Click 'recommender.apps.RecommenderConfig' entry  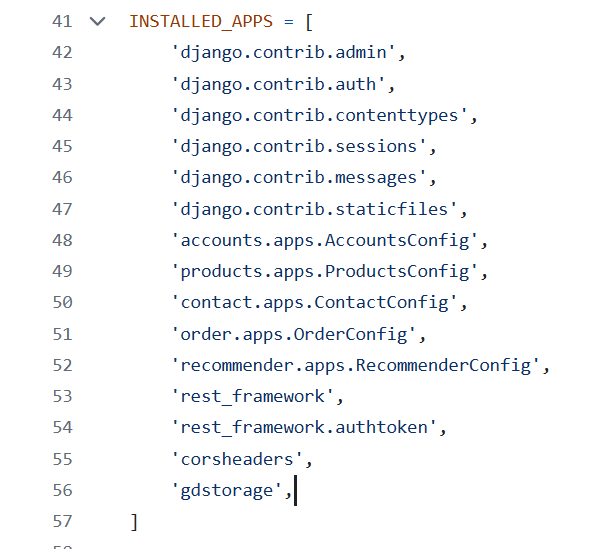(356, 365)
